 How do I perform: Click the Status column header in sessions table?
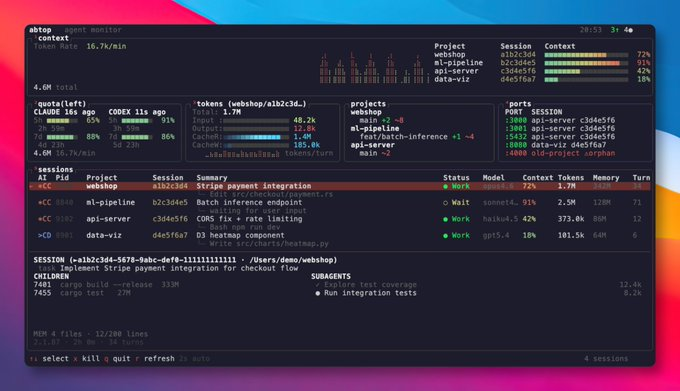click(x=456, y=178)
